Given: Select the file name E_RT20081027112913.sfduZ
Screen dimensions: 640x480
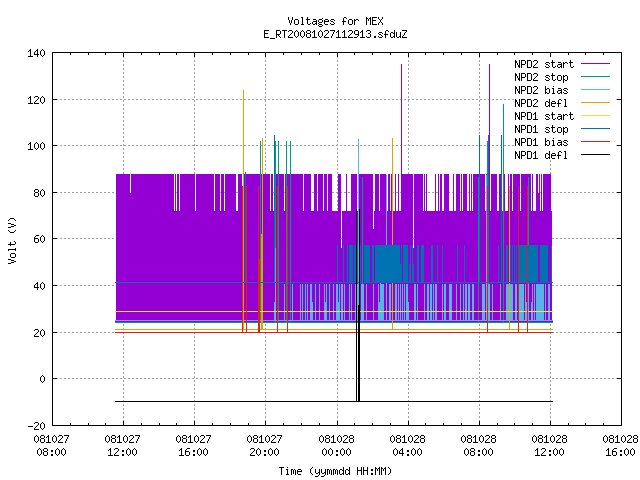Looking at the screenshot, I should (x=335, y=34).
